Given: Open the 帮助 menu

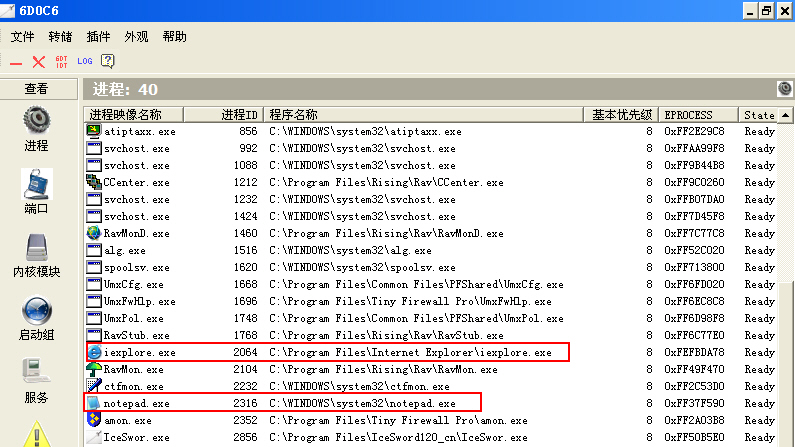Looking at the screenshot, I should pyautogui.click(x=174, y=36).
